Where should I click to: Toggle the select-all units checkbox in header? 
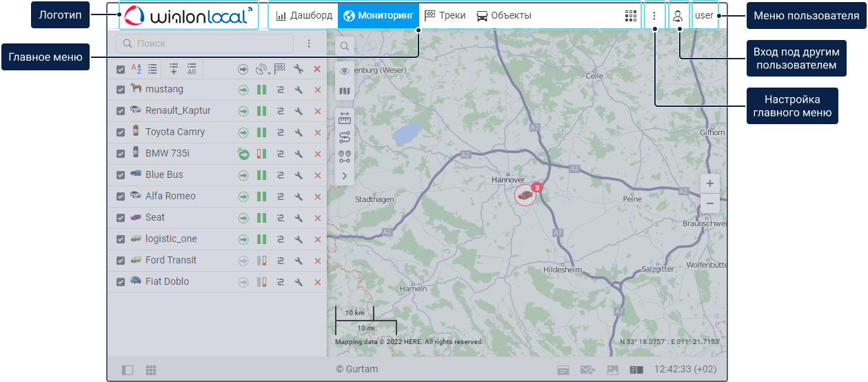click(121, 69)
